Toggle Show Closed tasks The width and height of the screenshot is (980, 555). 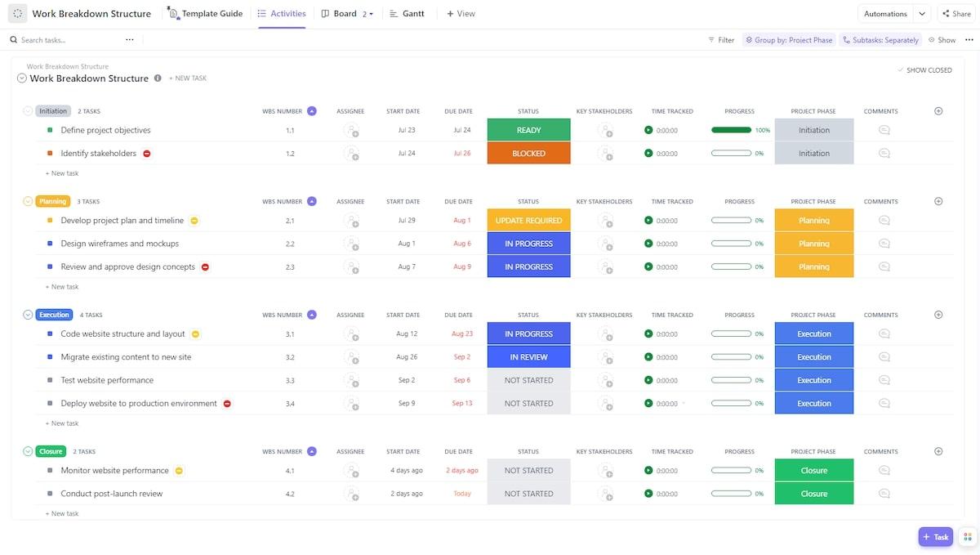tap(924, 70)
